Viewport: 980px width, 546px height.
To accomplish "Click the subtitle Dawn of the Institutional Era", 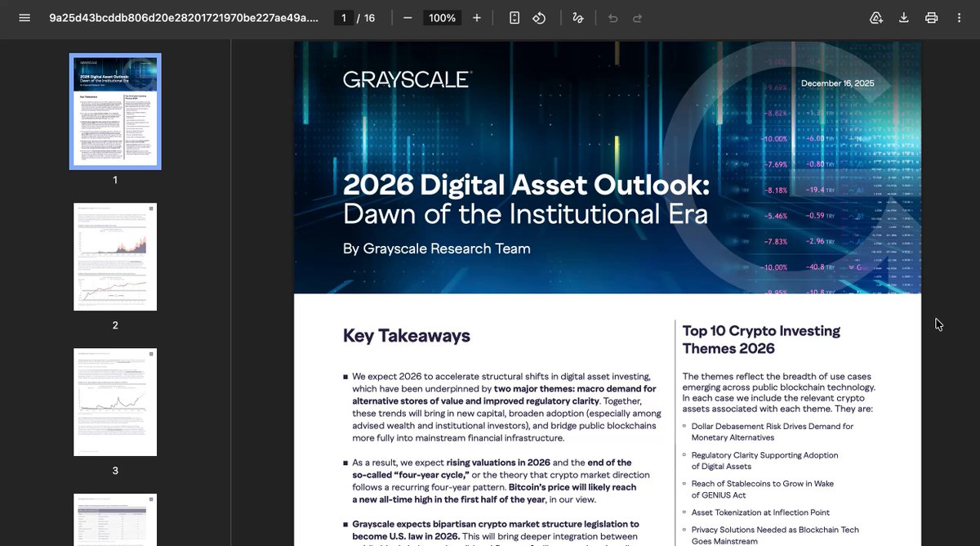I will pyautogui.click(x=525, y=214).
